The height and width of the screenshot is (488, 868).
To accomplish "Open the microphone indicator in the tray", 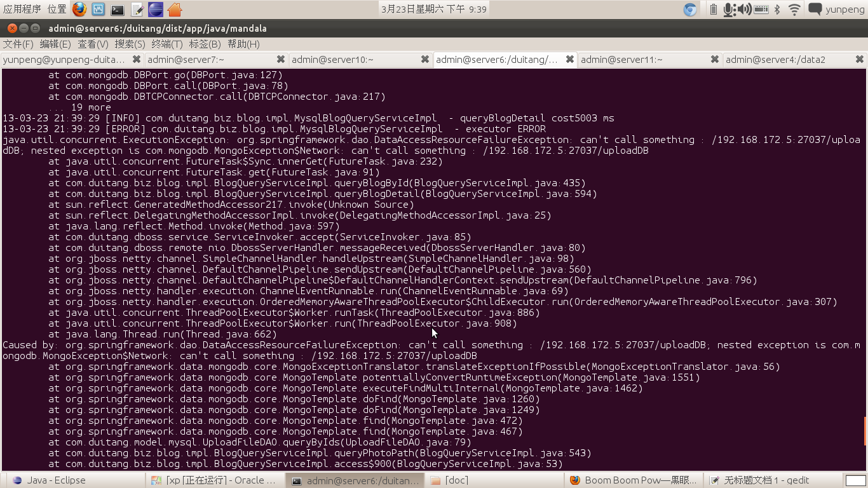I will 729,10.
